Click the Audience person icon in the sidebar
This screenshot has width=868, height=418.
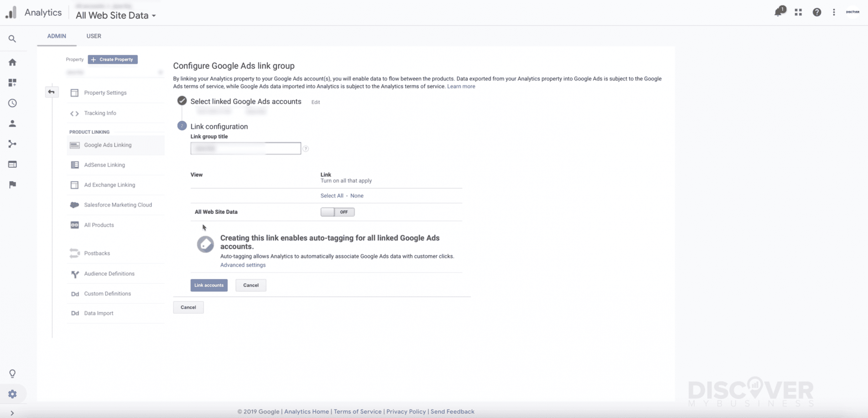click(x=12, y=123)
